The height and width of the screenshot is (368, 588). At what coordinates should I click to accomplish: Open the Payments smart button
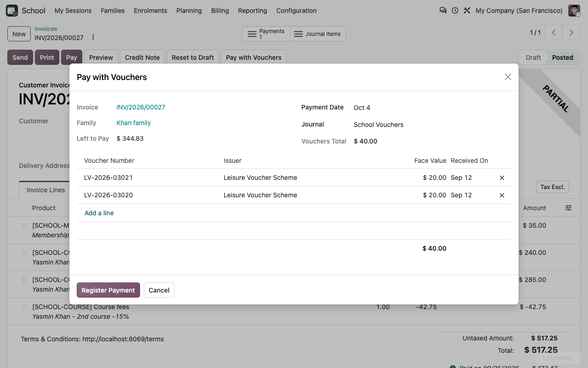(266, 34)
